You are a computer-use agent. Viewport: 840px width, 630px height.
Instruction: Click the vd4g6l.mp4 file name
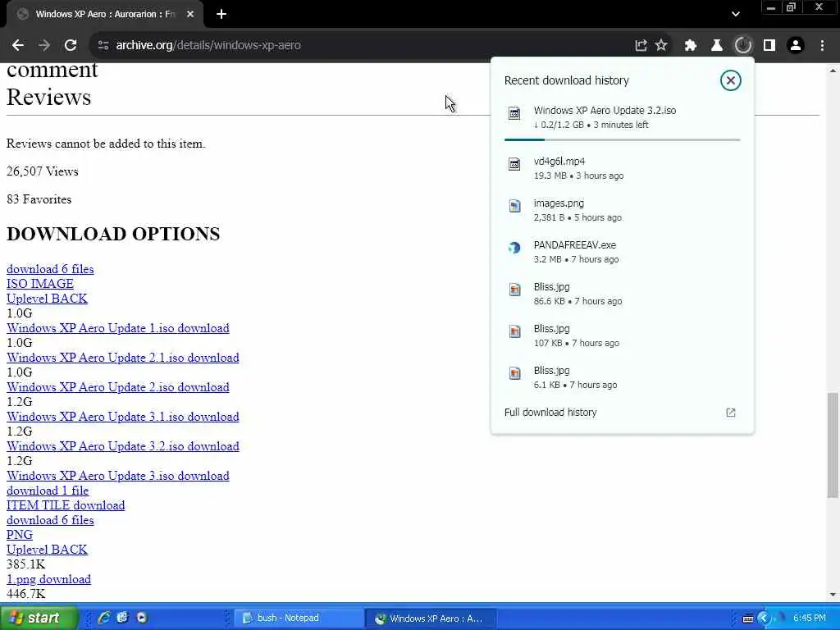click(559, 162)
